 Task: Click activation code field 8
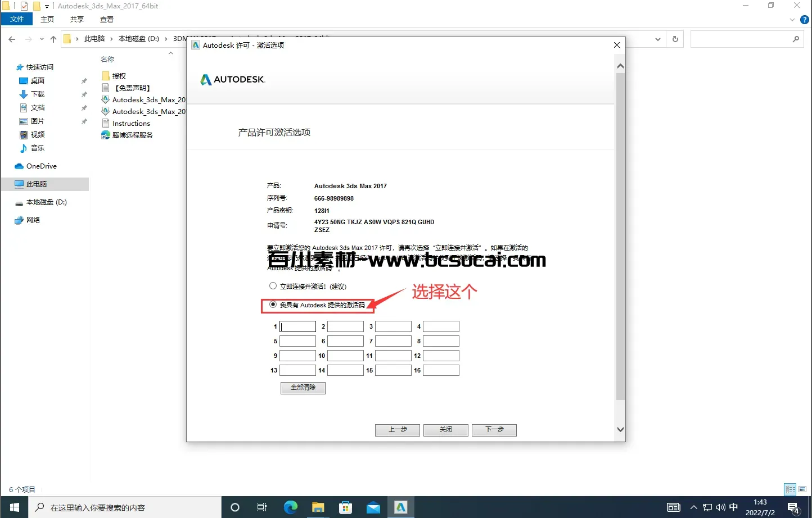pyautogui.click(x=441, y=341)
